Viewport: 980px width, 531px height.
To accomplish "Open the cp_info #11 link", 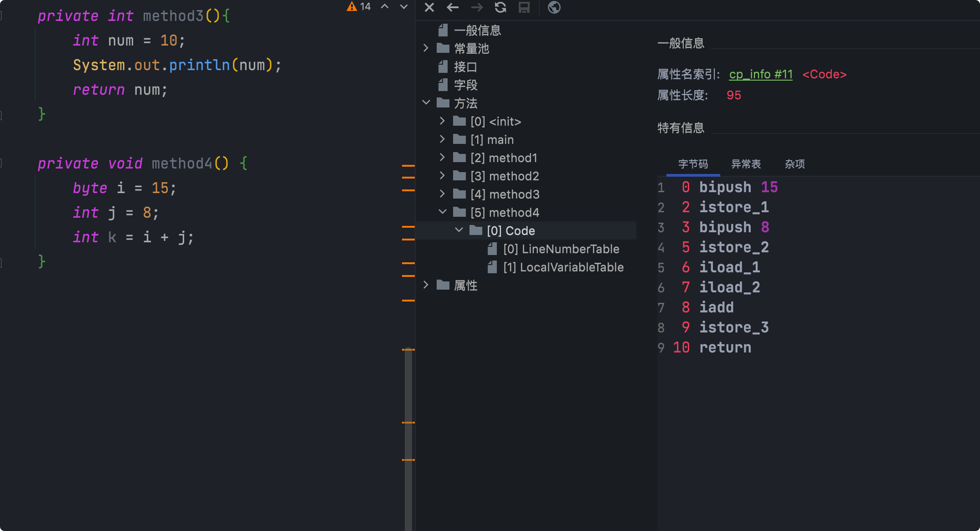I will pyautogui.click(x=760, y=74).
